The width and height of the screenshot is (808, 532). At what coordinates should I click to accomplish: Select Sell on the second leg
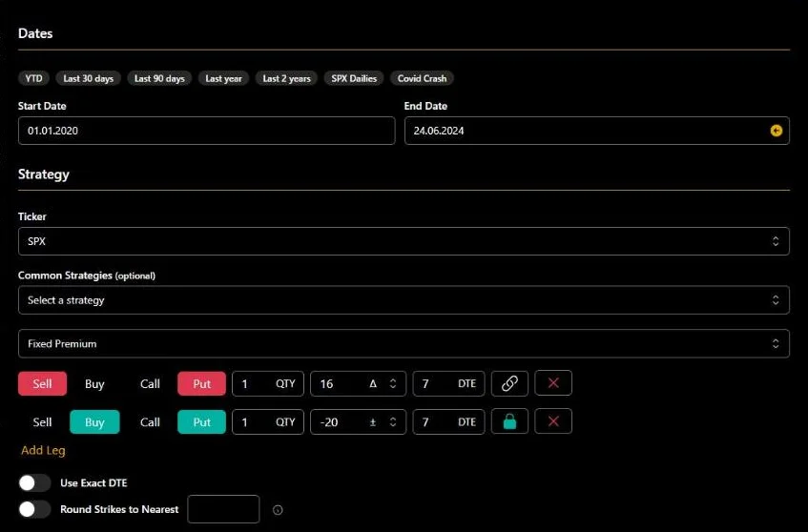pos(42,422)
